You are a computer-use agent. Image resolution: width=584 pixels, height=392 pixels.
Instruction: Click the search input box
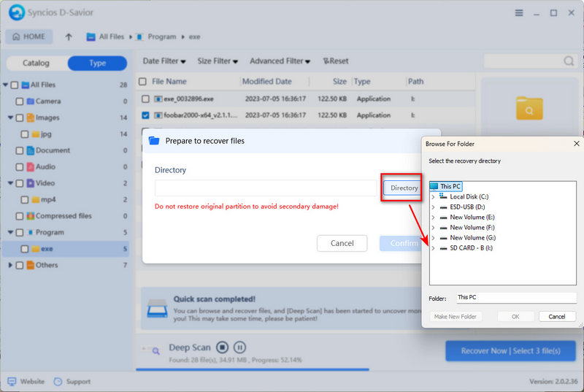(x=523, y=61)
